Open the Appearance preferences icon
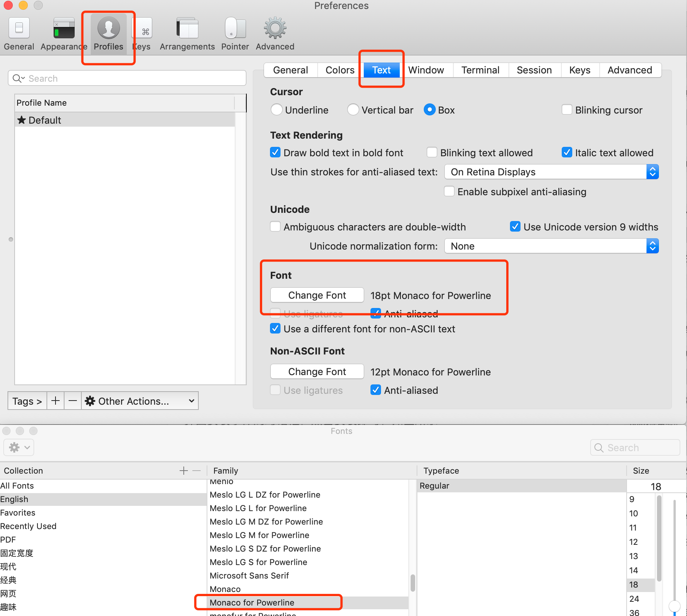 click(64, 28)
